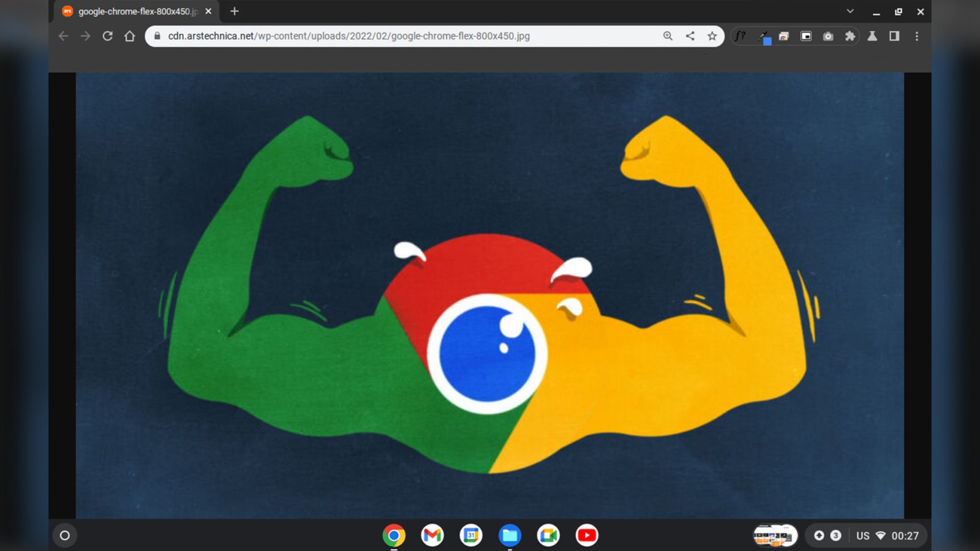Open Chrome's three-dot menu
The image size is (980, 551).
[917, 36]
